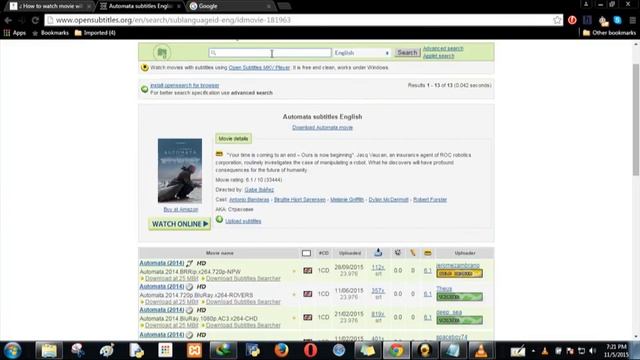Open uploader Theus profile

444,289
